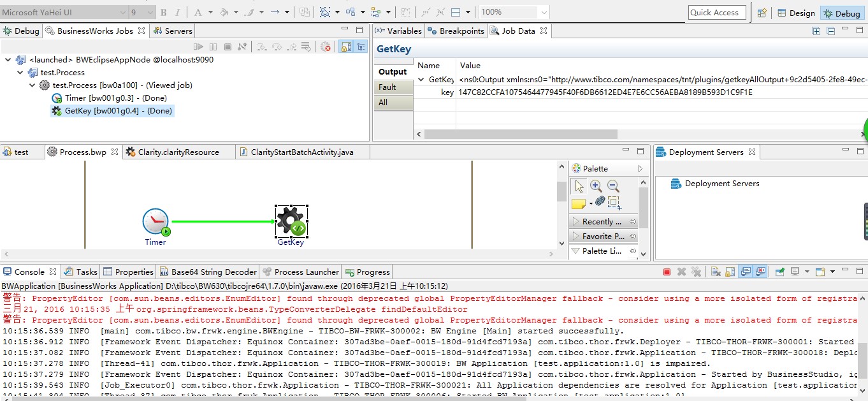Click the Resume icon in Jobs toolbar

click(x=199, y=47)
